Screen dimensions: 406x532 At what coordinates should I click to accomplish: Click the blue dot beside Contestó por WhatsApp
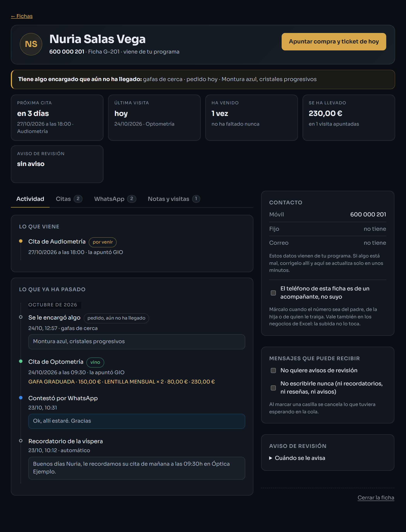tap(21, 398)
